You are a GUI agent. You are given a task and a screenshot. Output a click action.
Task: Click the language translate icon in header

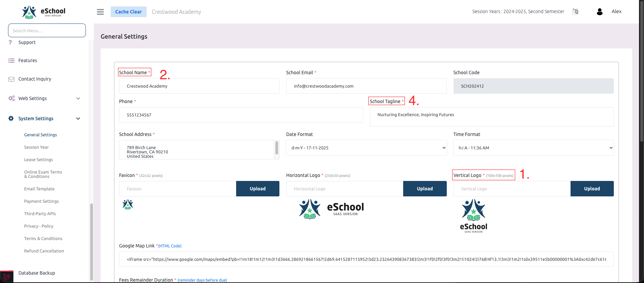tap(575, 12)
